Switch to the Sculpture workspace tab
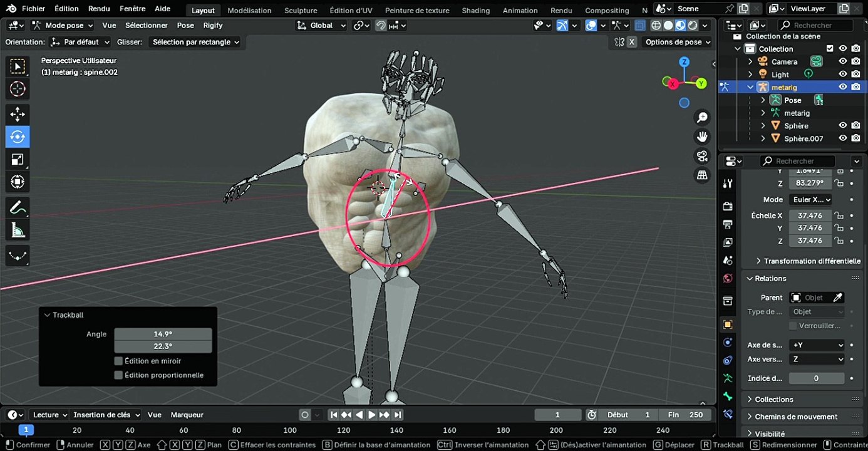 pos(301,10)
